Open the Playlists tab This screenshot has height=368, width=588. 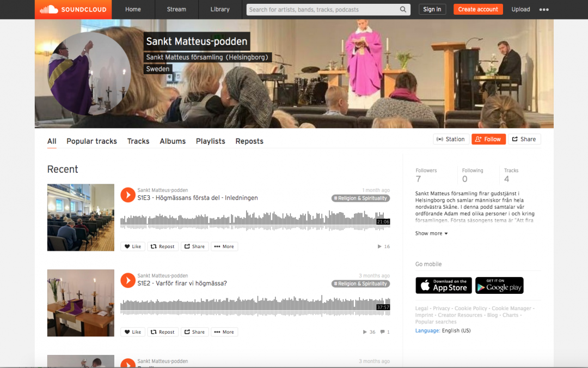click(x=210, y=141)
